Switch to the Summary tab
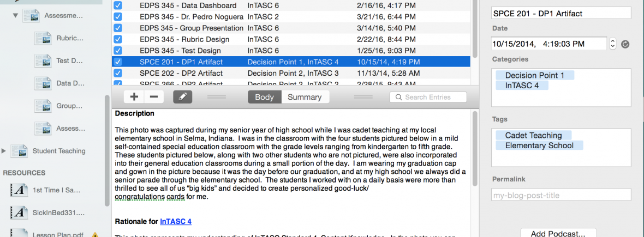The image size is (644, 237). point(305,97)
